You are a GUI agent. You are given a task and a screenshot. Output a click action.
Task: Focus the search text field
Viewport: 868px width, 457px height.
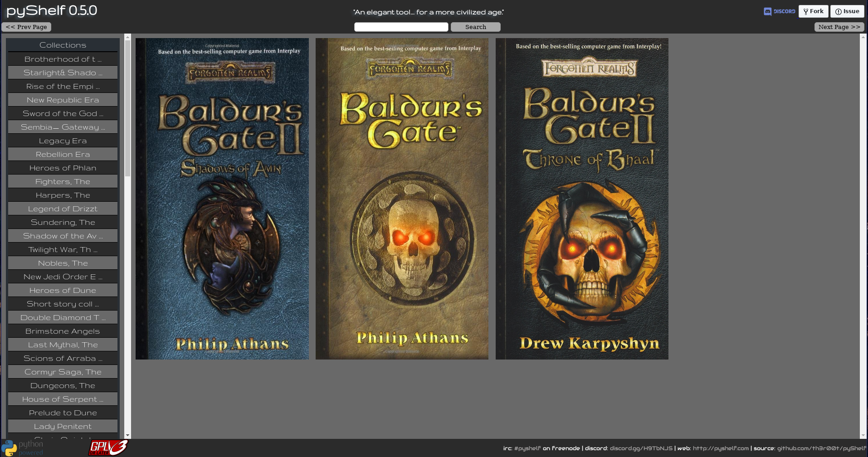coord(401,27)
